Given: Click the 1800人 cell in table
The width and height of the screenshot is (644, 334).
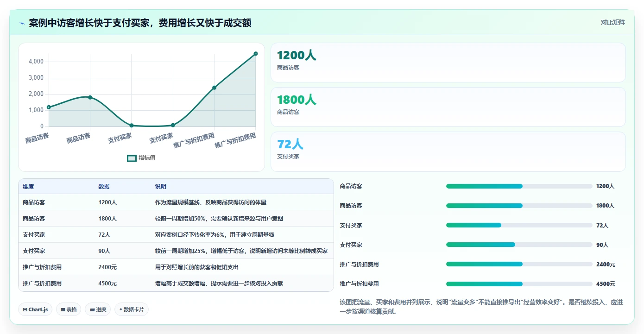Looking at the screenshot, I should point(107,219).
